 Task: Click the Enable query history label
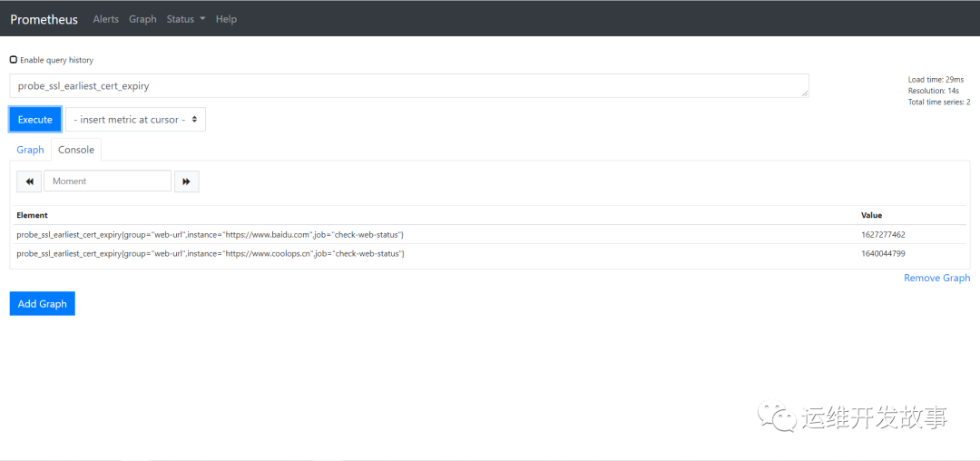(56, 60)
